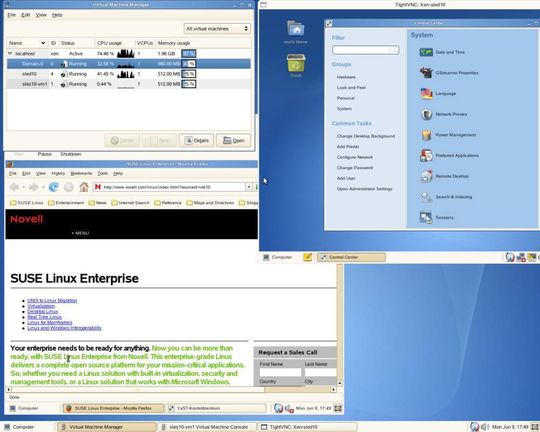Screen dimensions: 540x432
Task: Open the Help menu in Virtual Machine Manager
Action: [57, 15]
